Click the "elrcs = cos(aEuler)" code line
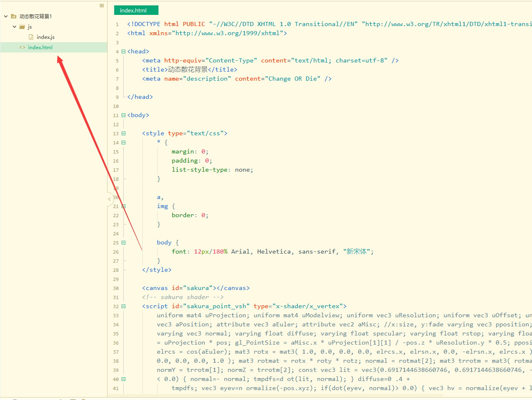The width and height of the screenshot is (532, 400). [x=344, y=352]
